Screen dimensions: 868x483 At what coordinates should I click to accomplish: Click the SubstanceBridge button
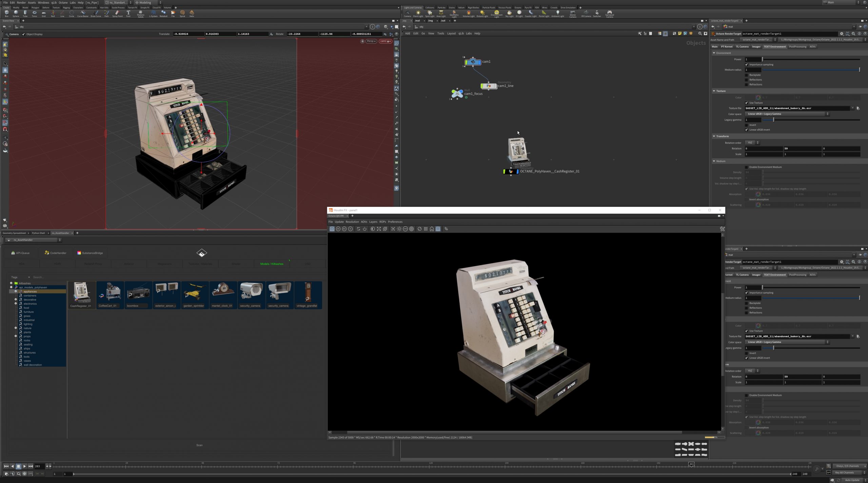90,253
